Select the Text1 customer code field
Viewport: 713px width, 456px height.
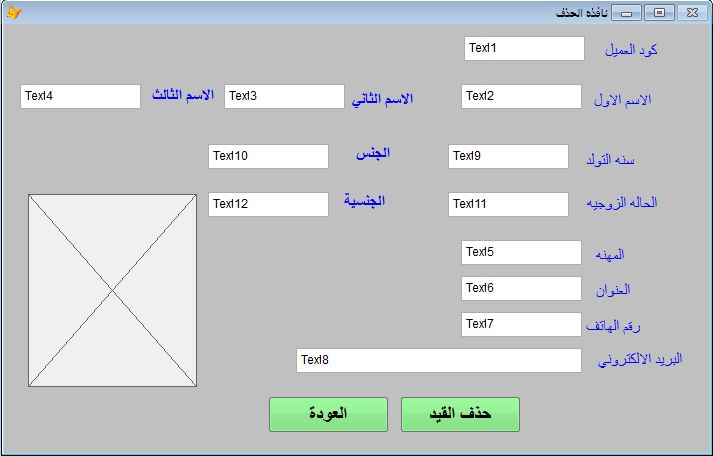point(524,49)
